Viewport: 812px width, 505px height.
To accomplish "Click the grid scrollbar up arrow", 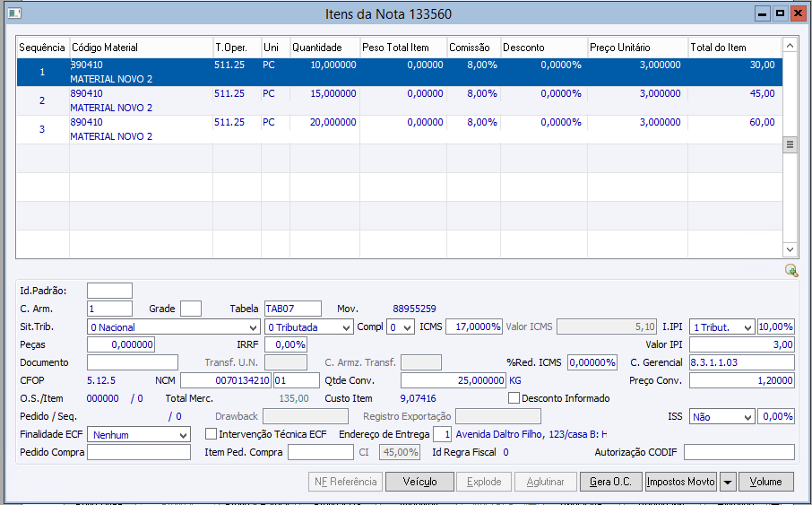I will tap(790, 45).
